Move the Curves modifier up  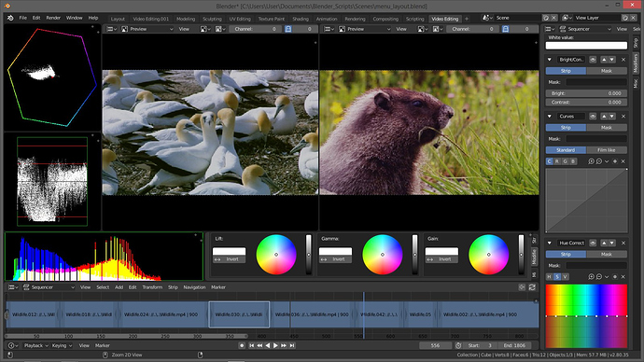click(604, 116)
